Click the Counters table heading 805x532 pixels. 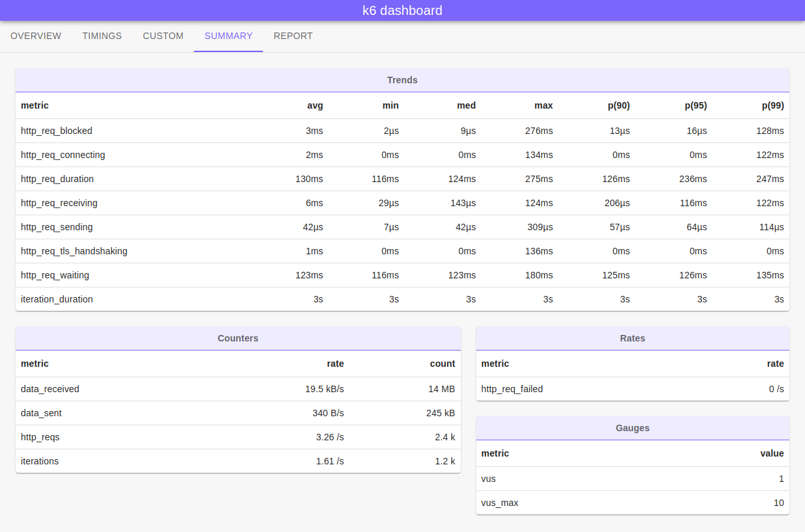click(238, 338)
